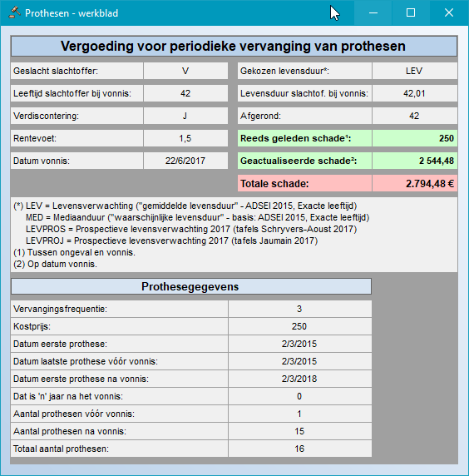Screen dimensions: 469x476
Task: Click the 'Geslacht slachtoffer:' label
Action: (x=77, y=71)
